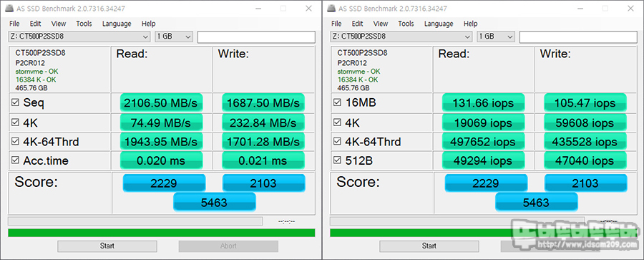Close the right AS SSD Benchmark window
This screenshot has height=260, width=644.
click(x=630, y=8)
